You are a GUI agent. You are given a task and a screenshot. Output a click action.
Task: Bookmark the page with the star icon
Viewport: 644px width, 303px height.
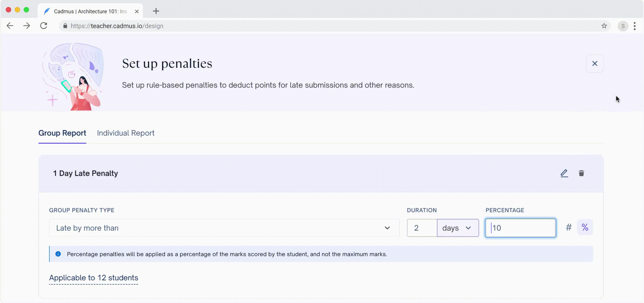click(604, 26)
